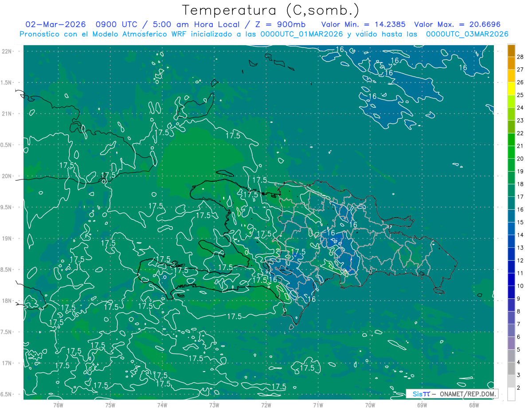The height and width of the screenshot is (411, 532).
Task: Click the dark orange legend swatch above 28
Action: coord(511,51)
